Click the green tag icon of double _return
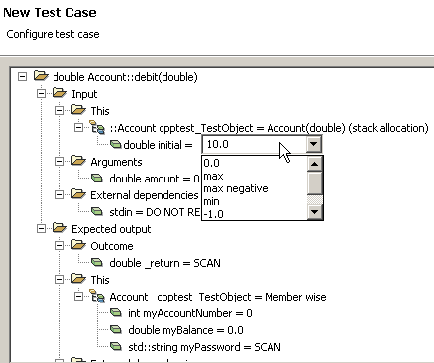Image resolution: width=434 pixels, height=363 pixels. [x=97, y=262]
